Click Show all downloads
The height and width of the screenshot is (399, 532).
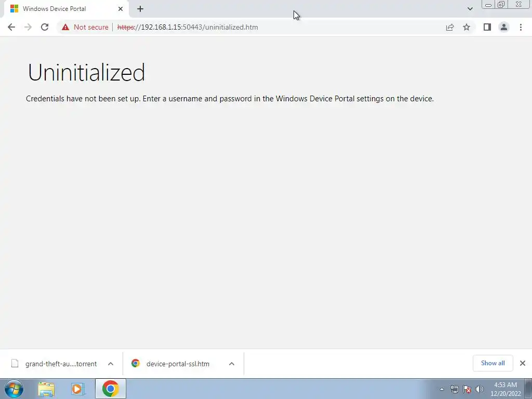[493, 363]
